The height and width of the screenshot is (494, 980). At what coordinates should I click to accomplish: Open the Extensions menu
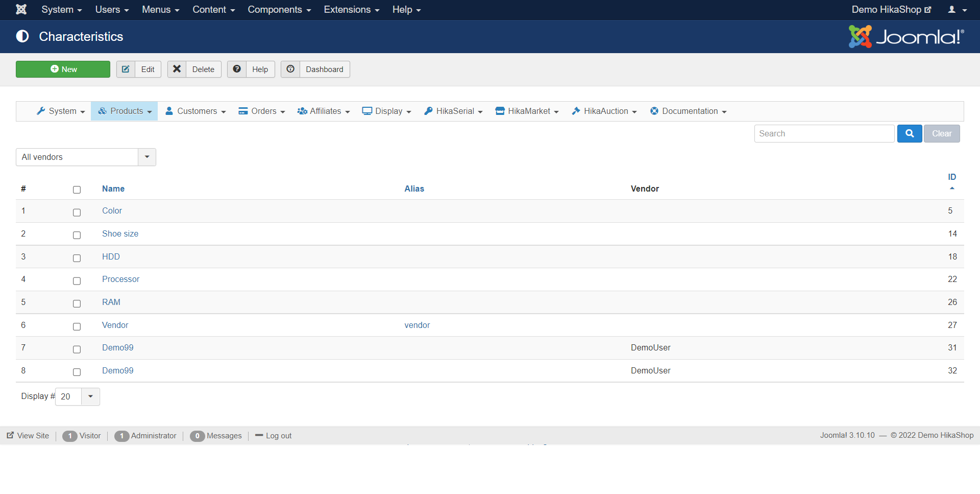(352, 10)
